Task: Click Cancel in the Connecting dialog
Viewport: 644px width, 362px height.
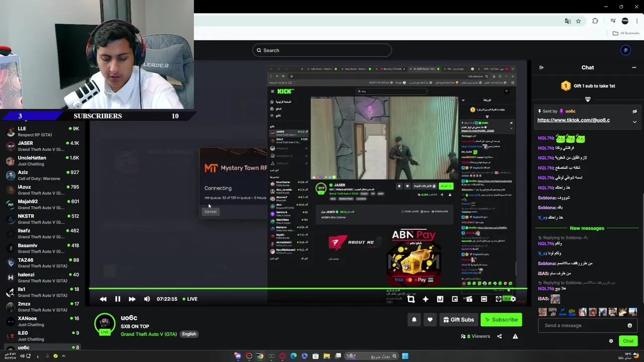Action: (x=210, y=212)
